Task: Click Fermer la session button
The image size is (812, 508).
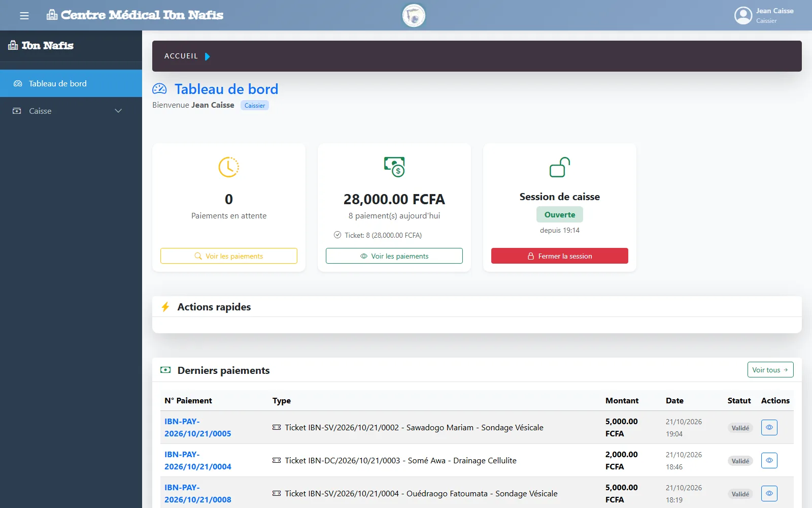Action: 560,256
